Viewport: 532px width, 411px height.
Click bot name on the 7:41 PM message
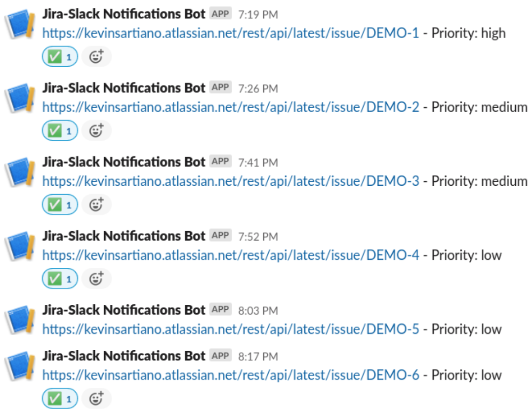click(123, 162)
